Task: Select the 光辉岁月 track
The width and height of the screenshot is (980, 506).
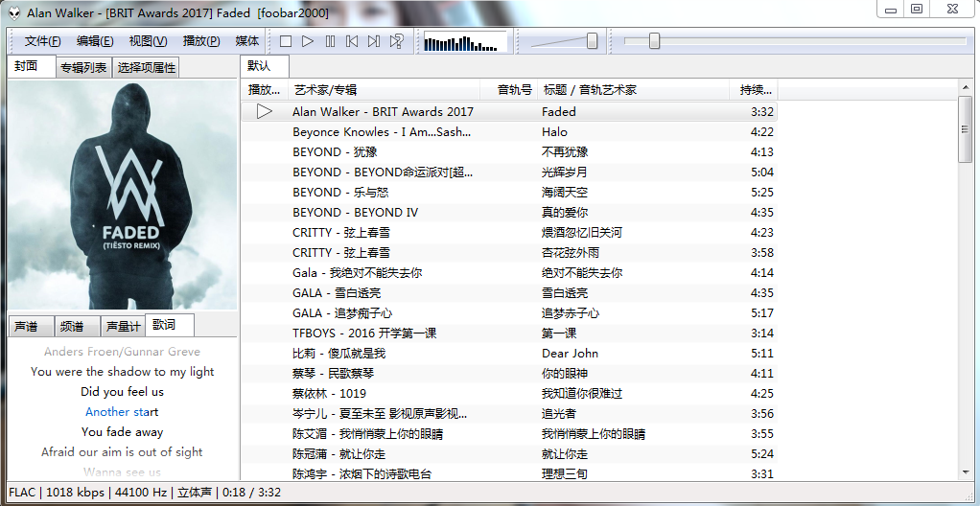Action: 509,172
